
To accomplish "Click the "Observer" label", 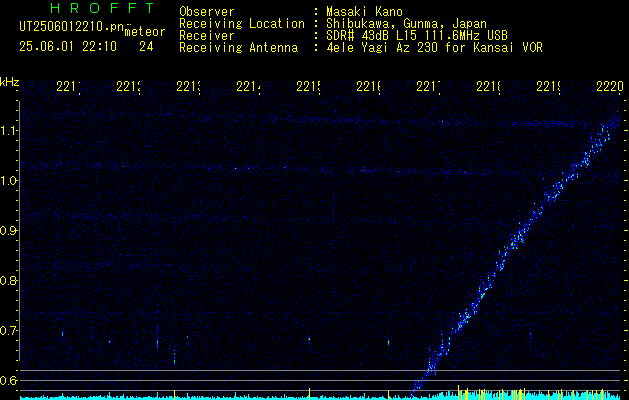I will pyautogui.click(x=207, y=12).
